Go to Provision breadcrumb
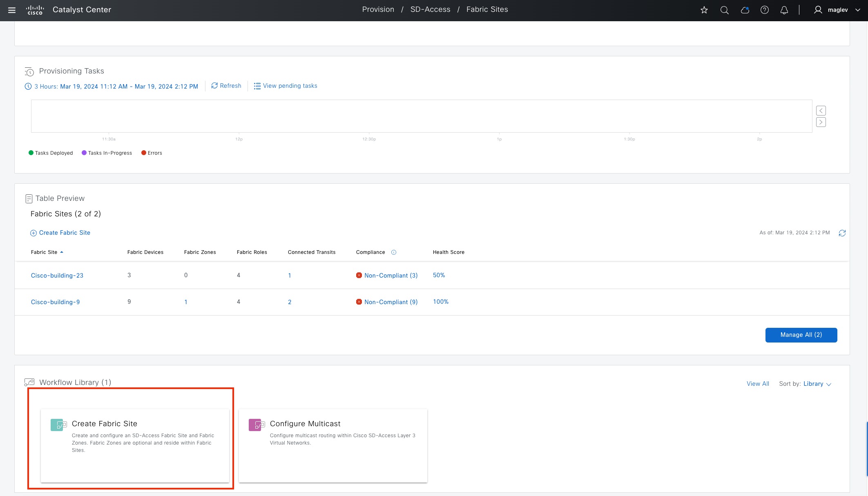Screen dimensions: 868x496 click(378, 9)
